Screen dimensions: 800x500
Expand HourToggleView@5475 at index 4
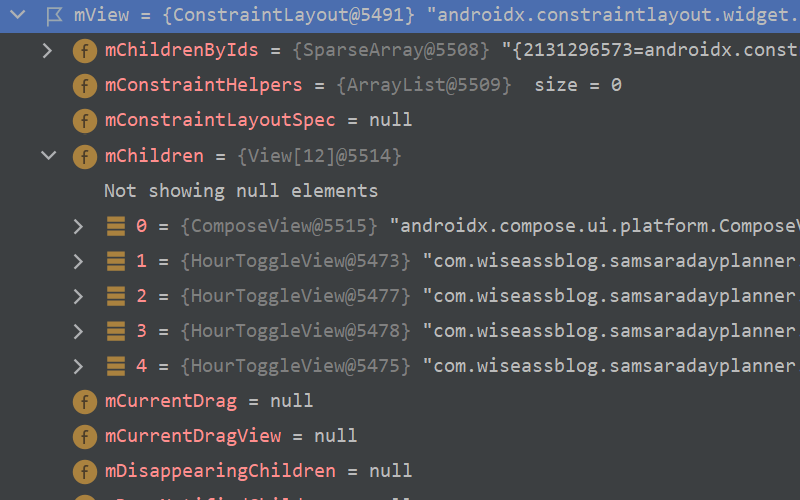pos(78,366)
